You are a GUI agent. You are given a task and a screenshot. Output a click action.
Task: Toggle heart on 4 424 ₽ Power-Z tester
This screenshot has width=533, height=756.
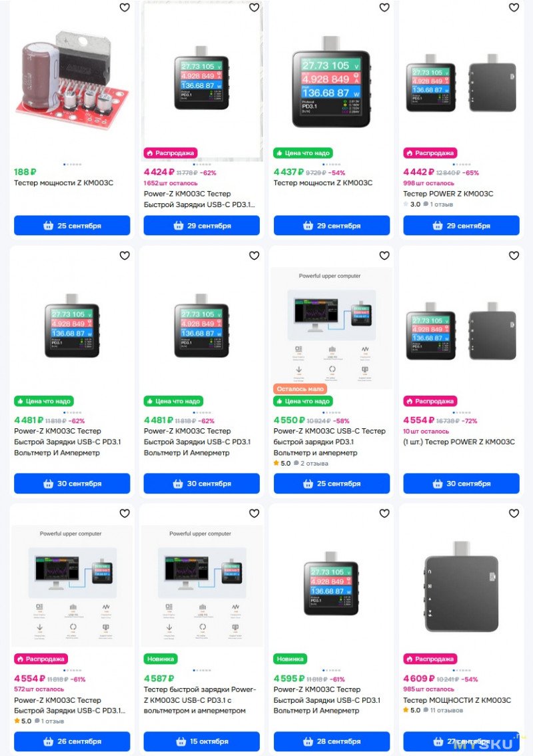(255, 7)
